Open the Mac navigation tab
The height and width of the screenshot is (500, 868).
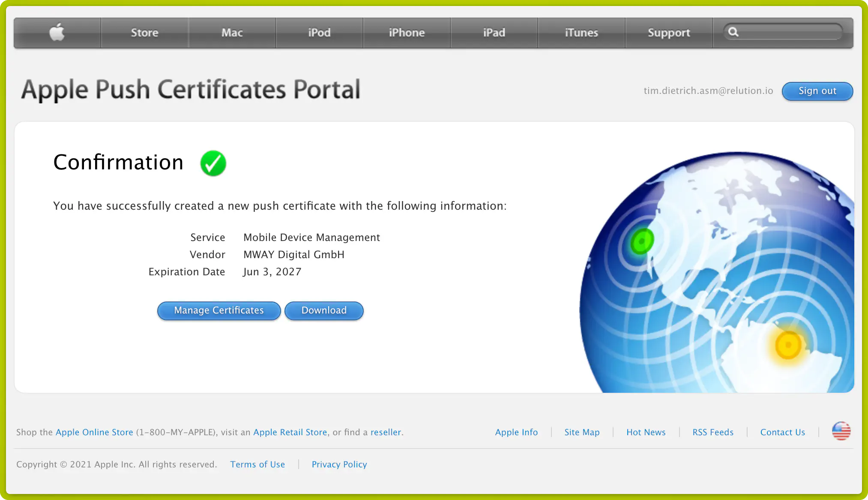click(x=232, y=33)
